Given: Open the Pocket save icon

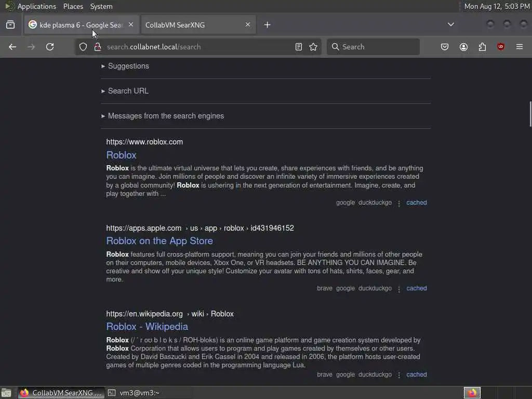Looking at the screenshot, I should pyautogui.click(x=445, y=47).
